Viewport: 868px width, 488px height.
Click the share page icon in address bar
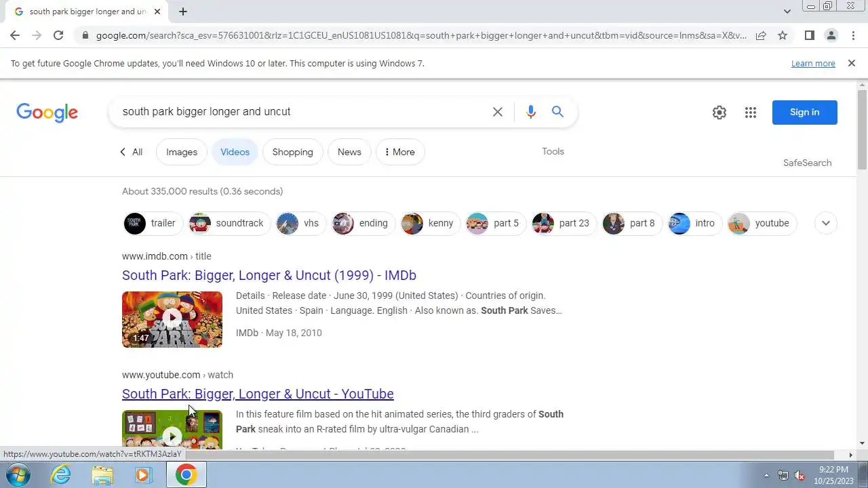coord(761,35)
